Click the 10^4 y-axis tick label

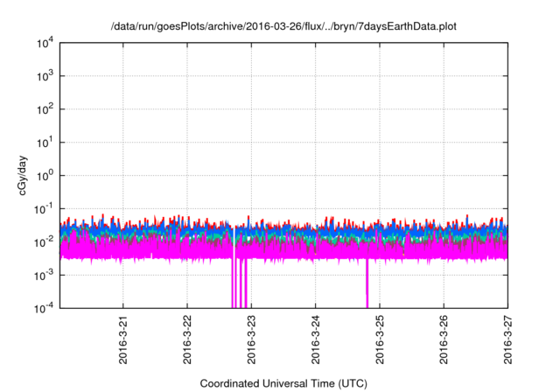45,43
